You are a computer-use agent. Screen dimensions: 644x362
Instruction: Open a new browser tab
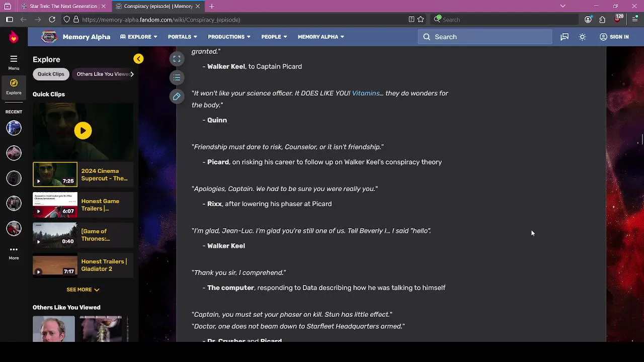(x=212, y=6)
